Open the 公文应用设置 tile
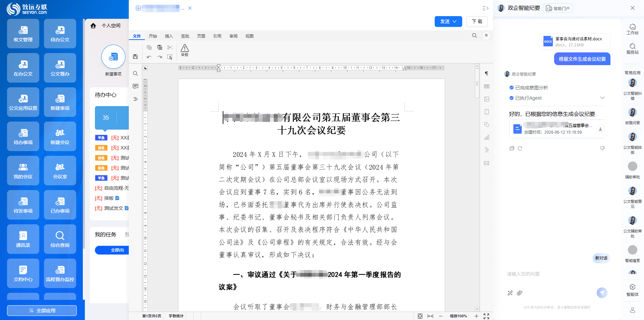This screenshot has width=644, height=320. pos(23,102)
